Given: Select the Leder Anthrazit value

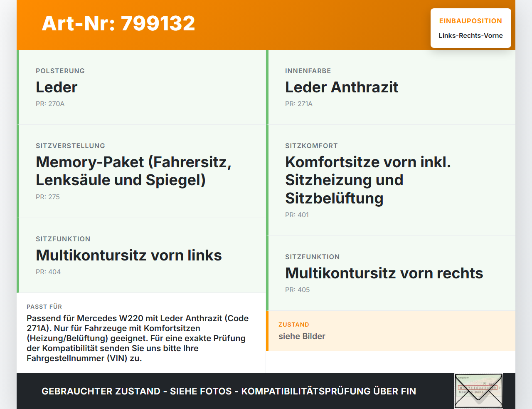Looking at the screenshot, I should pyautogui.click(x=342, y=87).
